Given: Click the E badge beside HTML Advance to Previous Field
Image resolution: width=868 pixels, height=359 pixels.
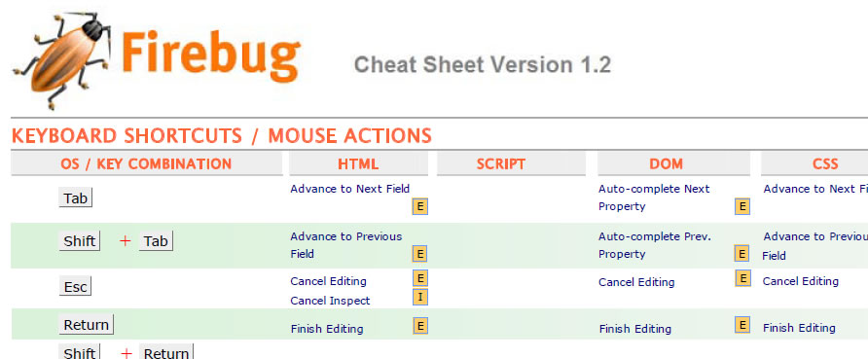Looking at the screenshot, I should pos(420,254).
